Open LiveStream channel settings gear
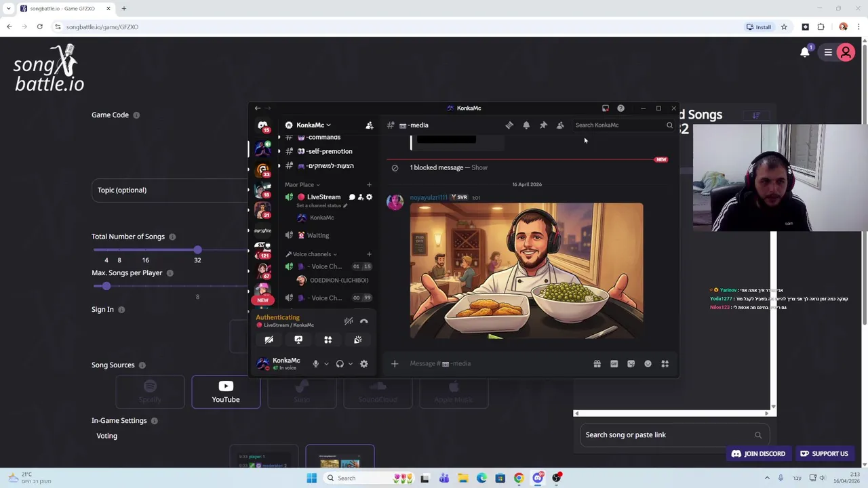This screenshot has height=488, width=868. (369, 197)
